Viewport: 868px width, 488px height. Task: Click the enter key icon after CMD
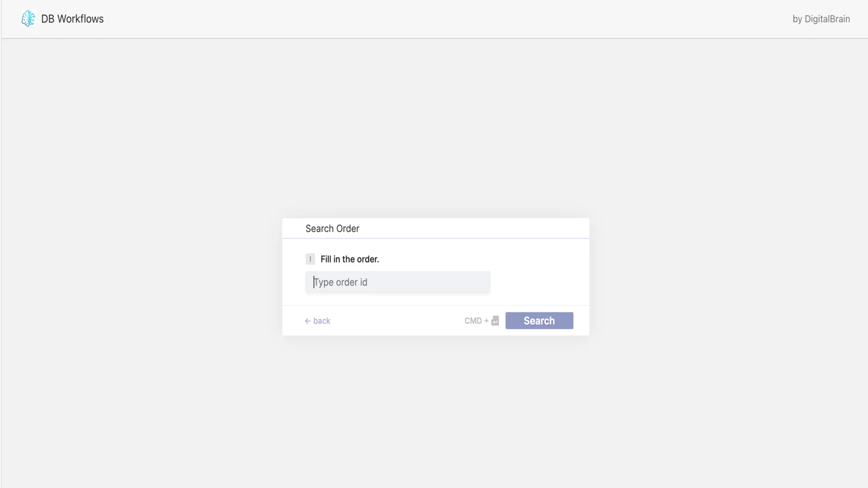pos(495,321)
